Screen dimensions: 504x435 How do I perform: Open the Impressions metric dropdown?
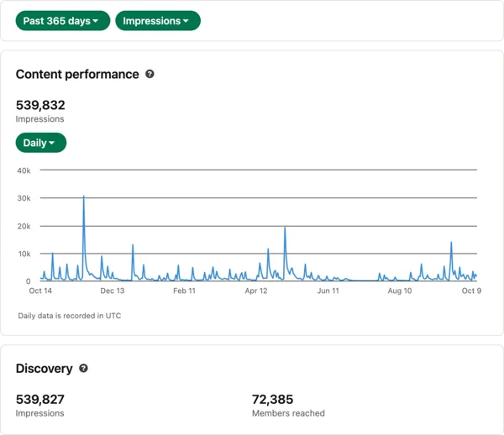click(x=157, y=21)
